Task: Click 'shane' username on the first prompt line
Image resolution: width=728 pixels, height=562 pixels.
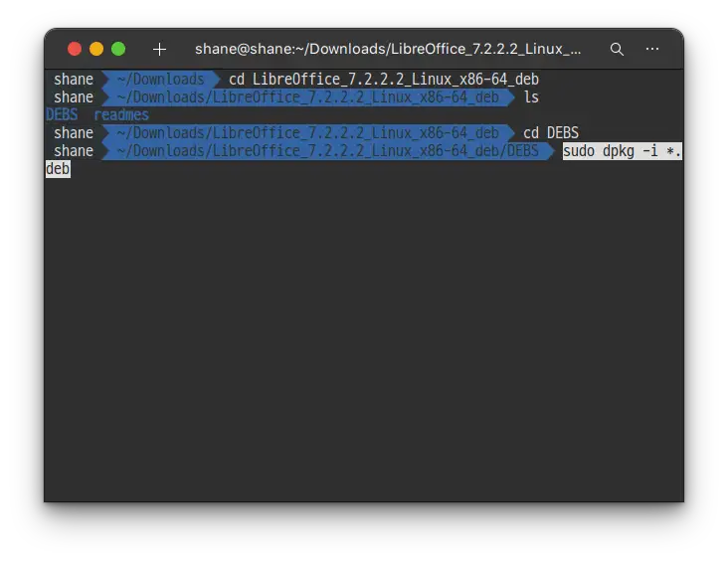Action: click(74, 80)
